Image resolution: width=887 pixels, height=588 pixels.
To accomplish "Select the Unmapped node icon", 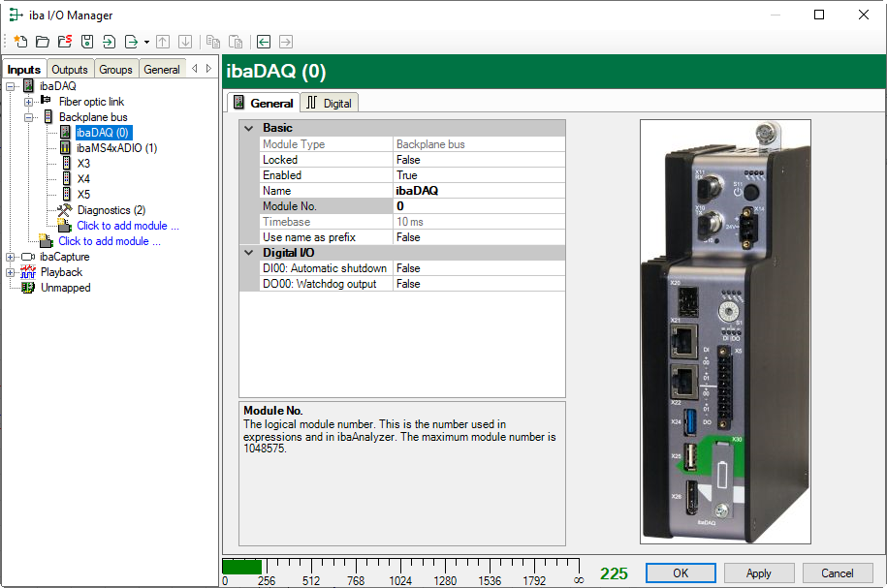I will [28, 288].
